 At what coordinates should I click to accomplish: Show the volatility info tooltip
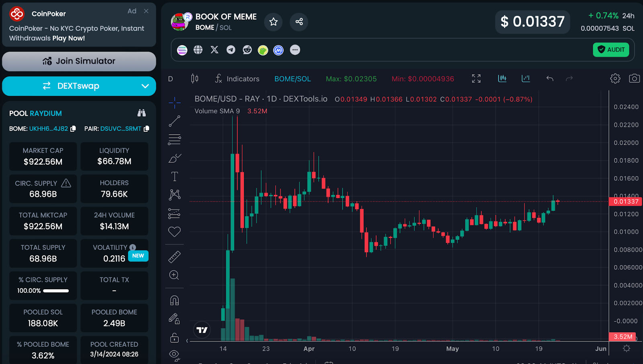click(x=133, y=247)
